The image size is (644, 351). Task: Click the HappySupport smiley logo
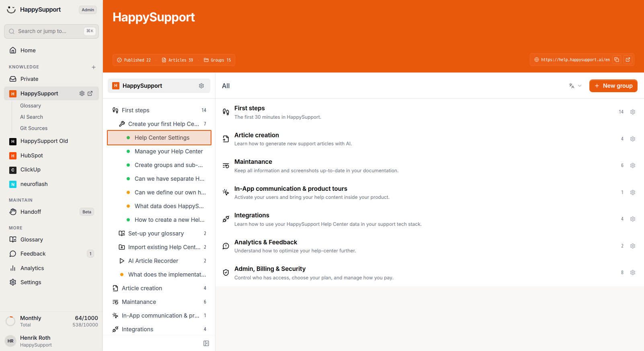pyautogui.click(x=11, y=10)
